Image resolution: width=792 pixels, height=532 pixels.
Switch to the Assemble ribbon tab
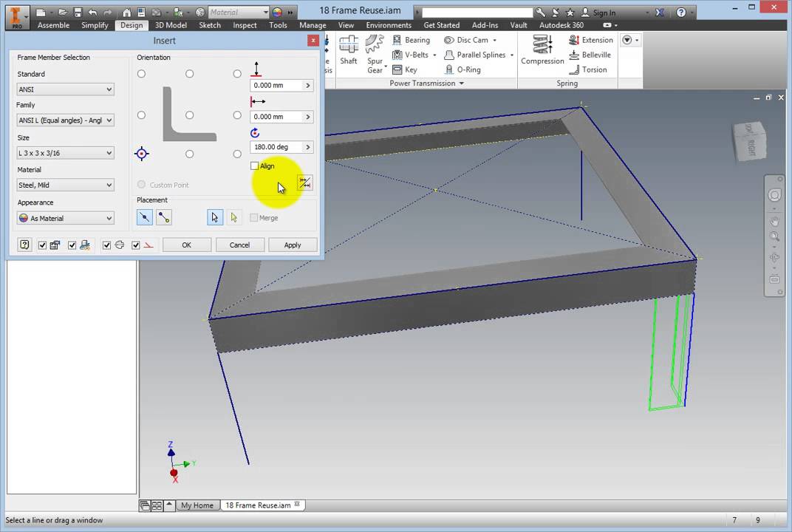pyautogui.click(x=53, y=25)
